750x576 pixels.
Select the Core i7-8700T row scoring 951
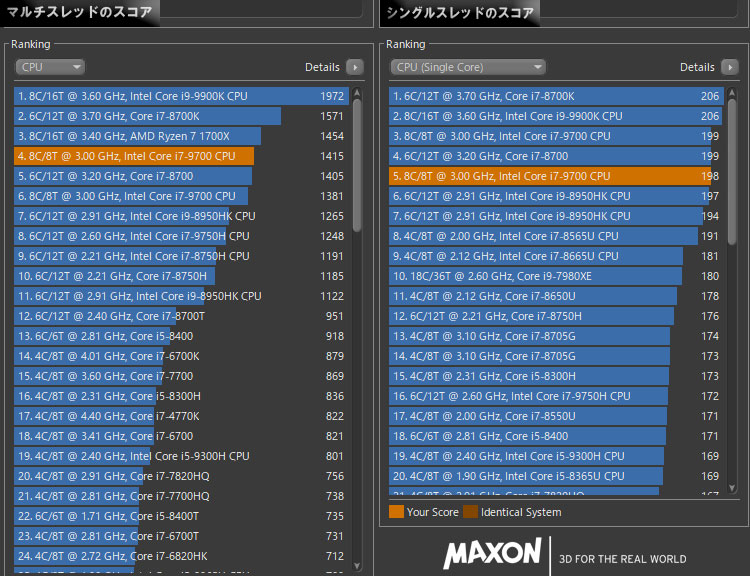coord(181,316)
